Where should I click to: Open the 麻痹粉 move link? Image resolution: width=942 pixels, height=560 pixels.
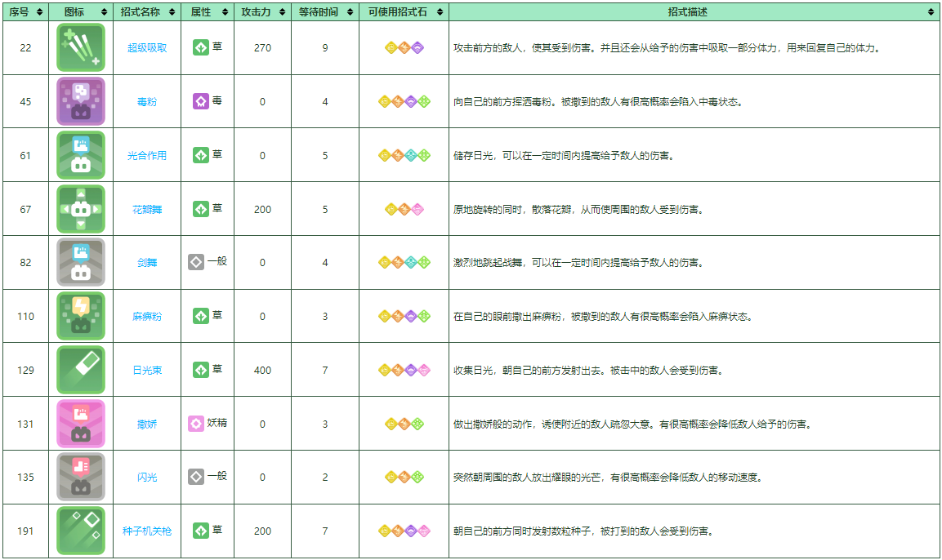click(147, 316)
